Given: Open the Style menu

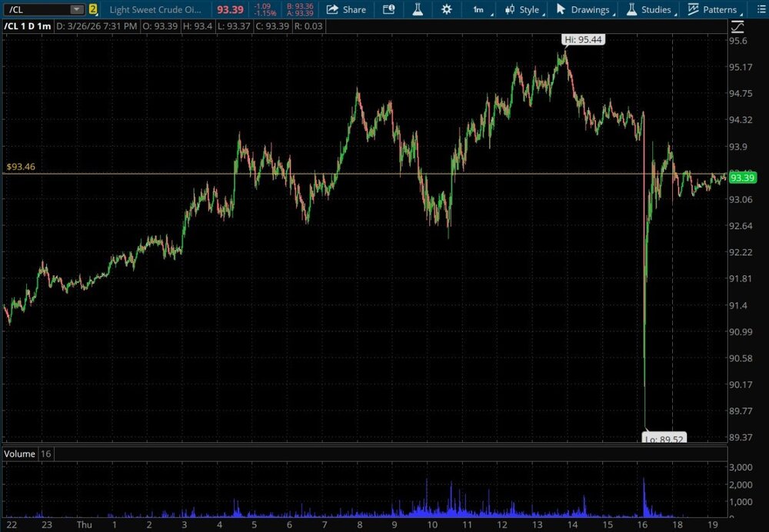Looking at the screenshot, I should coord(523,10).
